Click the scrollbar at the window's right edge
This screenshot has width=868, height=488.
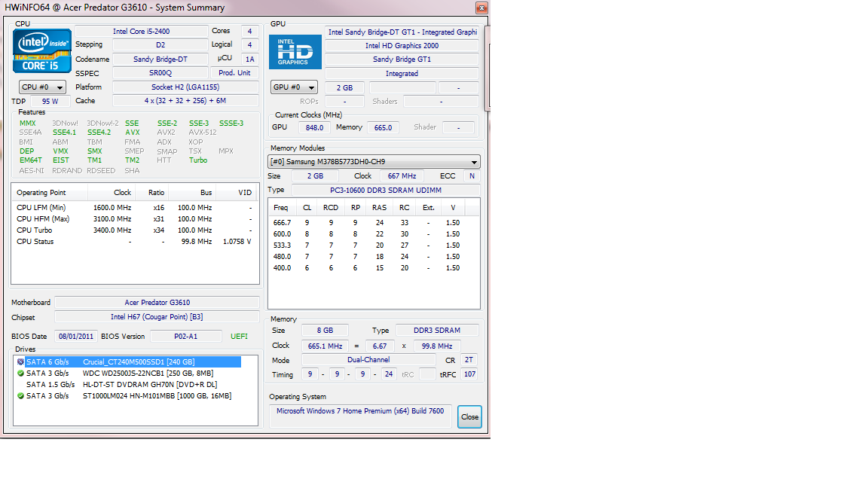[x=487, y=69]
